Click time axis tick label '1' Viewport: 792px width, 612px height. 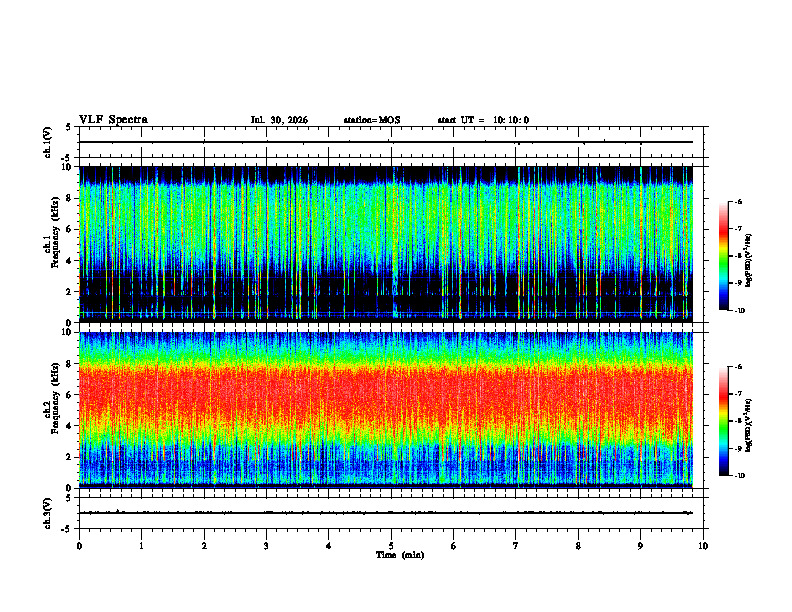(x=141, y=546)
